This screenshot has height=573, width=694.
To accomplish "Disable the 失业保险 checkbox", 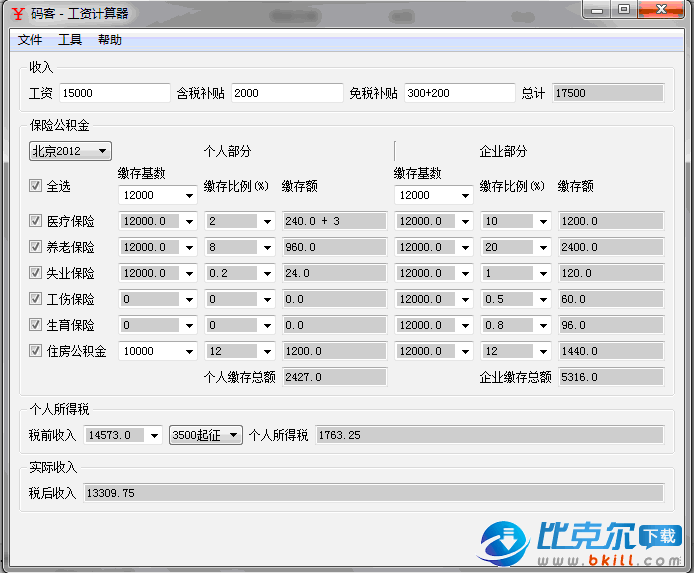I will tap(36, 273).
